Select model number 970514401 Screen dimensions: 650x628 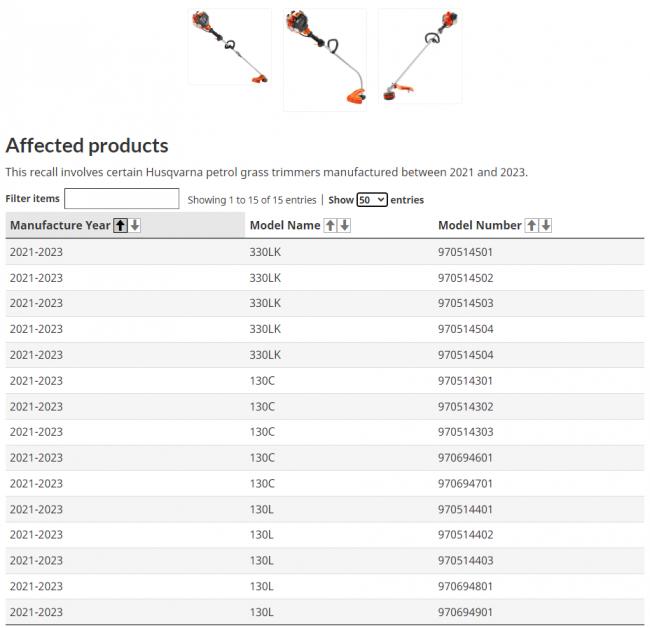(x=465, y=509)
